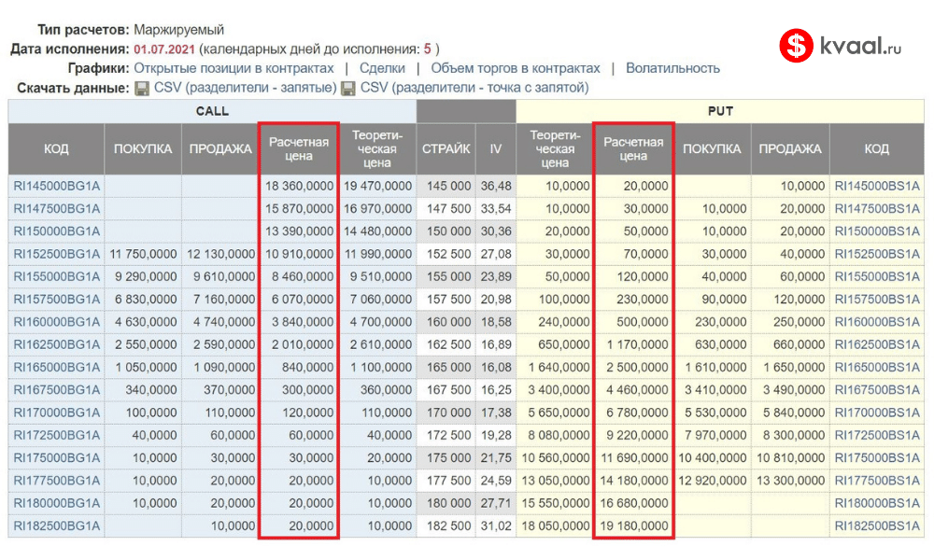Click the kvaal.ru dollar logo icon
Viewport: 934px width, 560px height.
(x=796, y=45)
